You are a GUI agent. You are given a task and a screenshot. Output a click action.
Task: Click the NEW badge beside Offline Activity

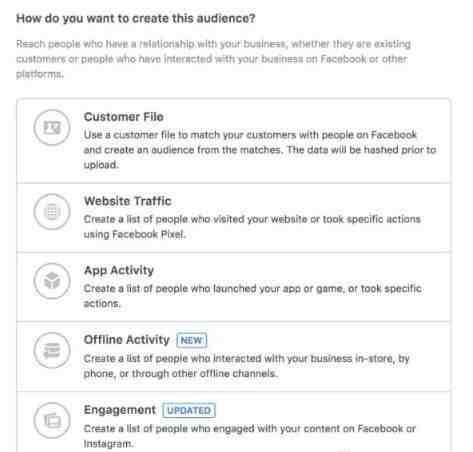192,340
